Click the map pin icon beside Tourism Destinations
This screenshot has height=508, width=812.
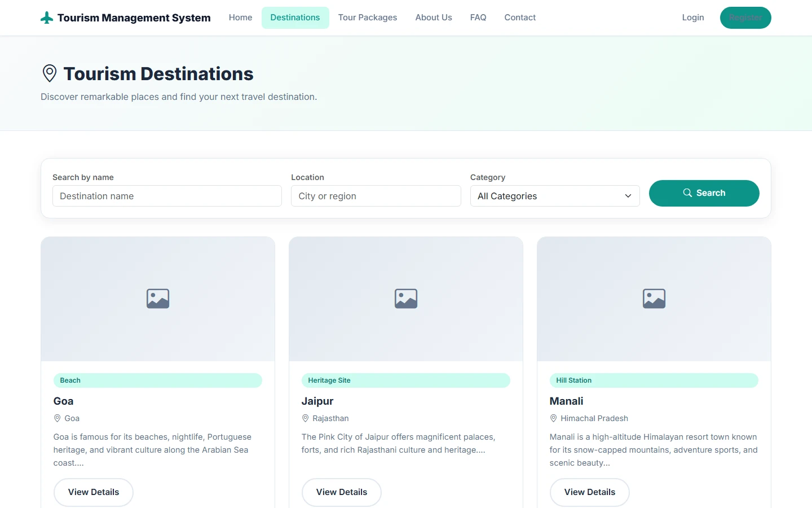(50, 73)
